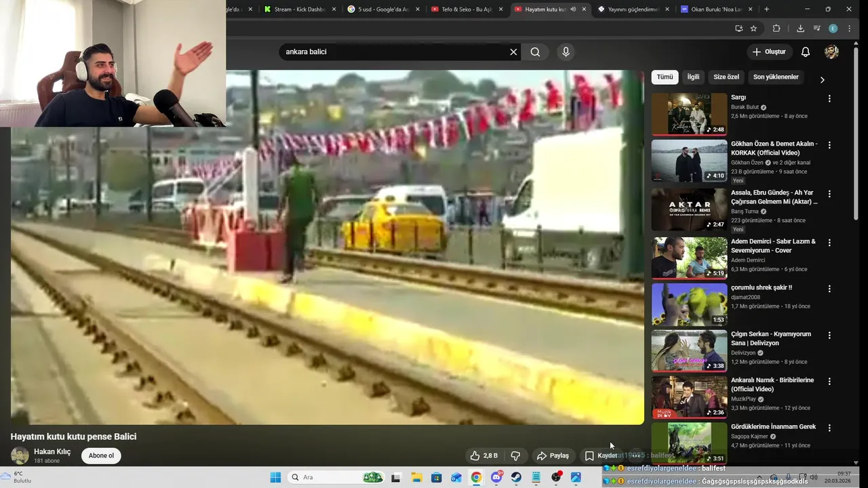Click Windows taskbar search box

coord(336,477)
